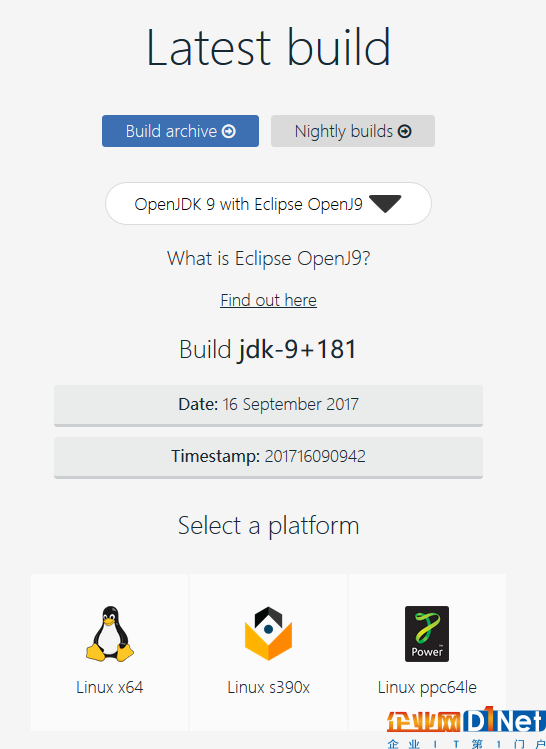
Task: Select the Linux x64 platform label
Action: 110,687
